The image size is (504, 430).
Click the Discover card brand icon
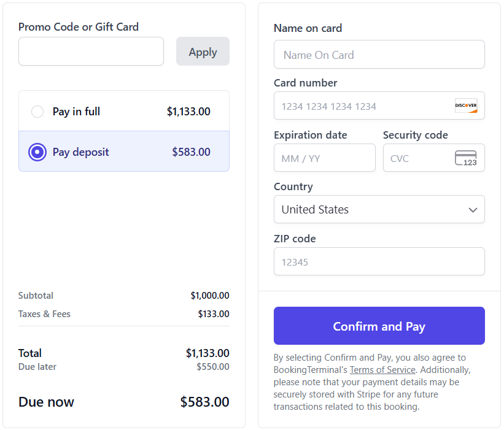click(x=466, y=106)
